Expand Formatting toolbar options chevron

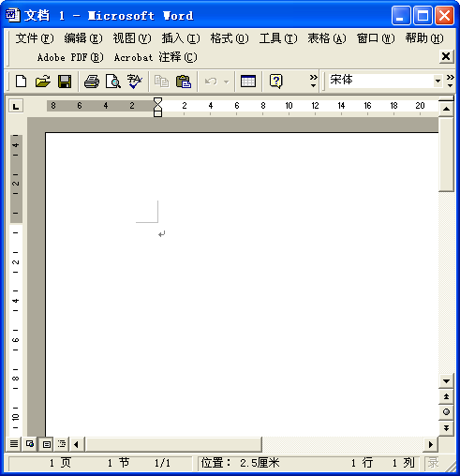(x=450, y=81)
